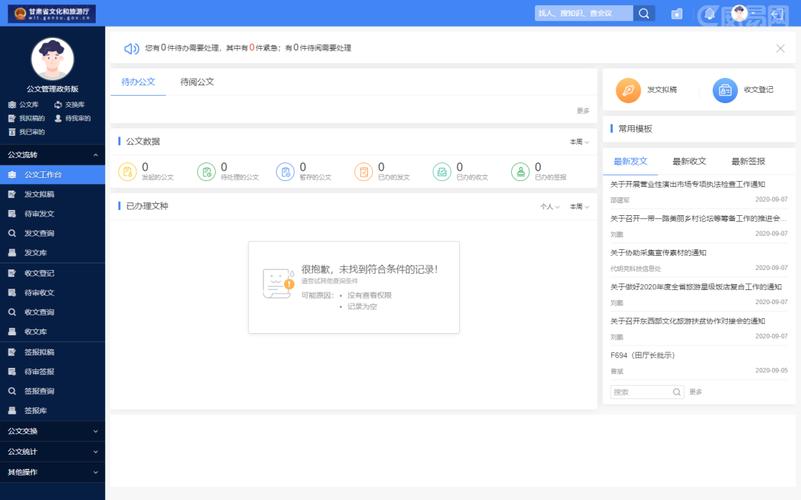Screen dimensions: 801x500
Task: Click the blue 收文登记 quick-action icon
Action: [x=725, y=90]
